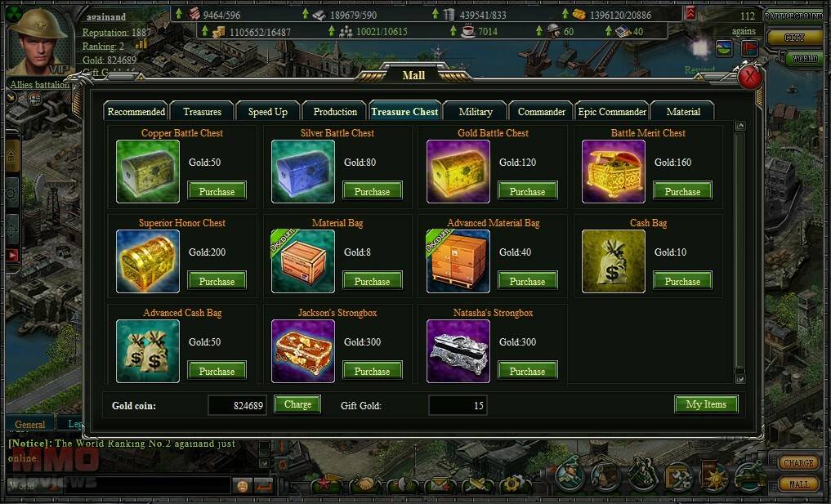This screenshot has width=831, height=504.
Task: Open the Epic Commander tab
Action: [612, 111]
